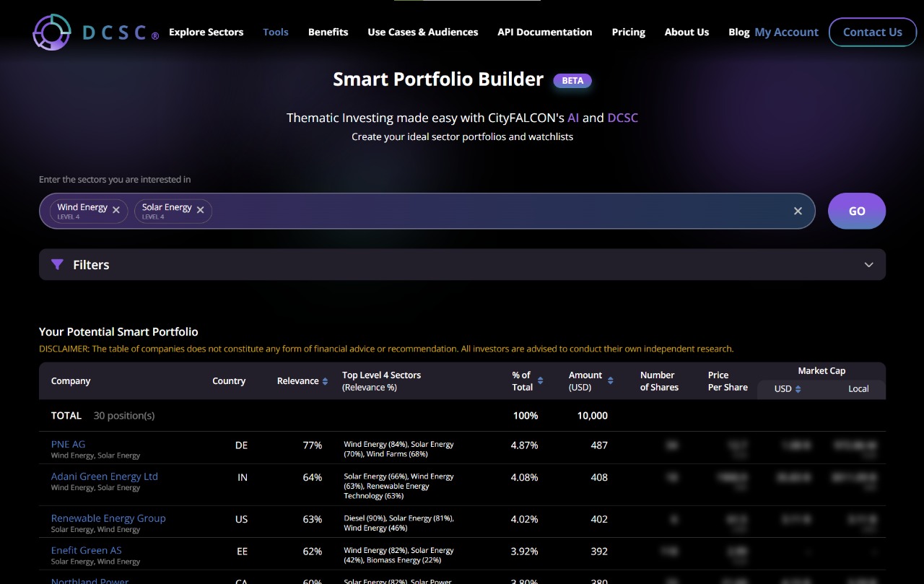Open Explore Sectors menu
This screenshot has width=924, height=584.
(206, 32)
